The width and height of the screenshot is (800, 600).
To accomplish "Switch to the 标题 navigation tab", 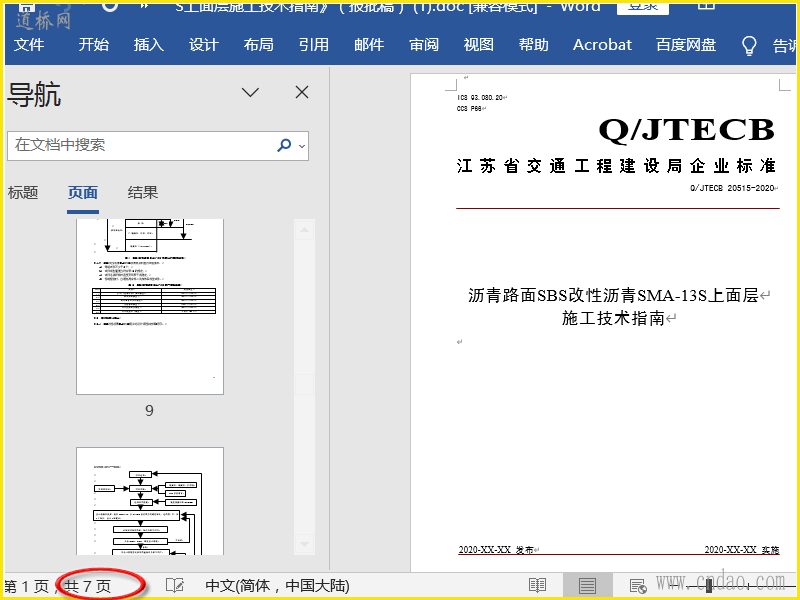I will [x=23, y=193].
